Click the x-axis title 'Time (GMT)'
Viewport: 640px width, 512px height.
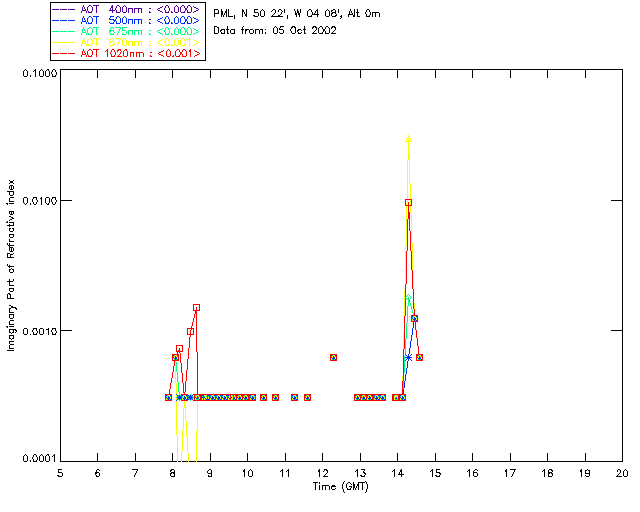click(x=340, y=487)
